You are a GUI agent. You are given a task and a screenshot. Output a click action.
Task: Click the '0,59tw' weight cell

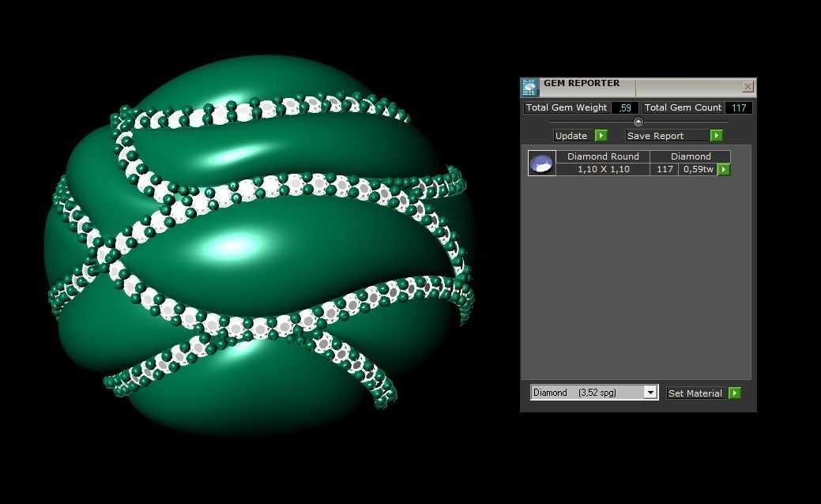698,170
